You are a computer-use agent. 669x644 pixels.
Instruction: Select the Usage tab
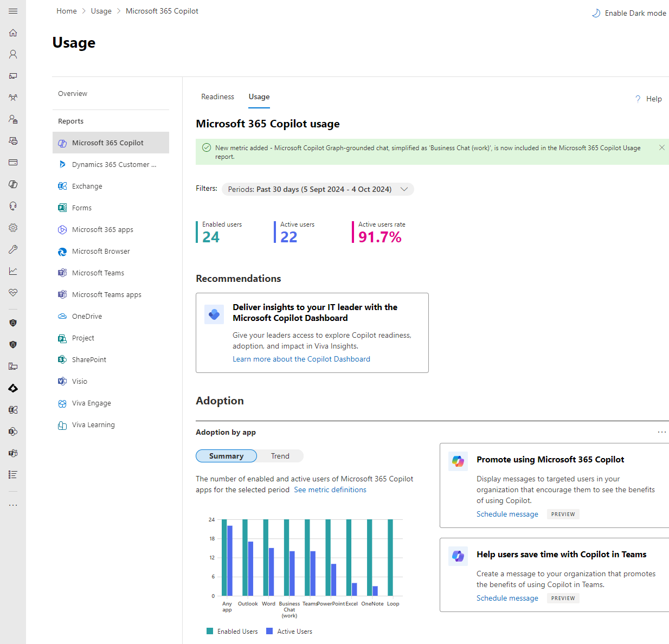[259, 97]
